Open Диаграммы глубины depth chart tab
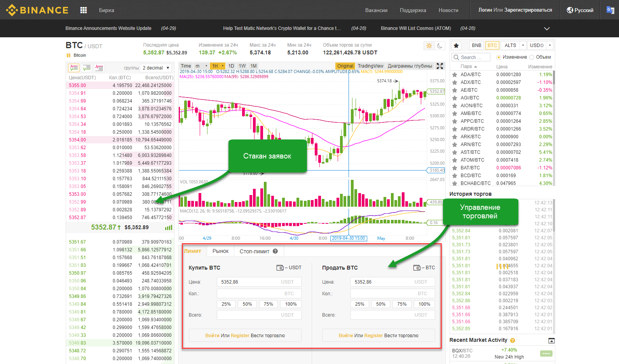Screen dimensions: 619x364 click(410, 66)
